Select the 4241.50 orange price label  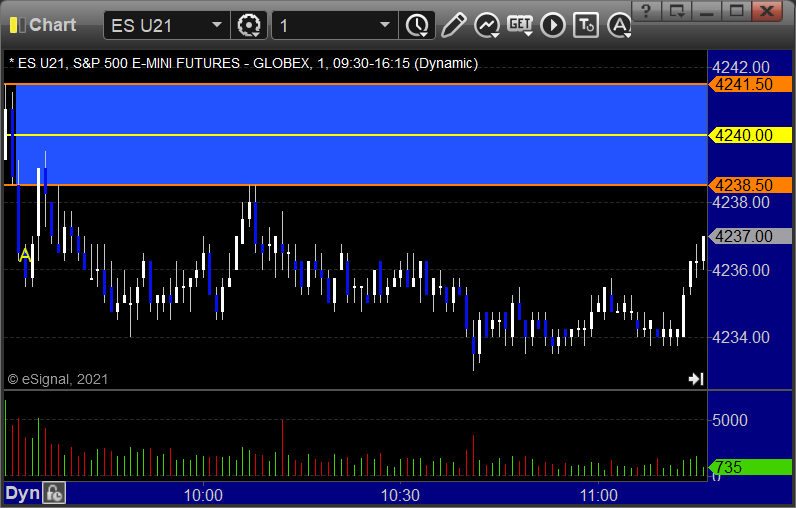(750, 84)
